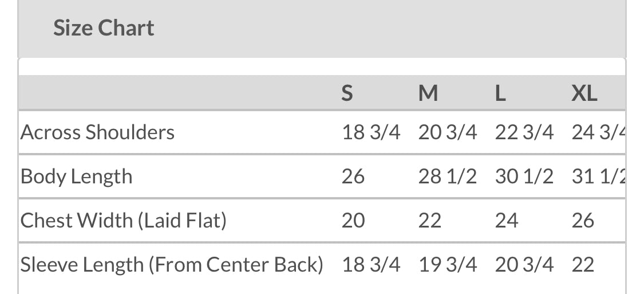
Task: Select the S size column header
Action: [347, 93]
